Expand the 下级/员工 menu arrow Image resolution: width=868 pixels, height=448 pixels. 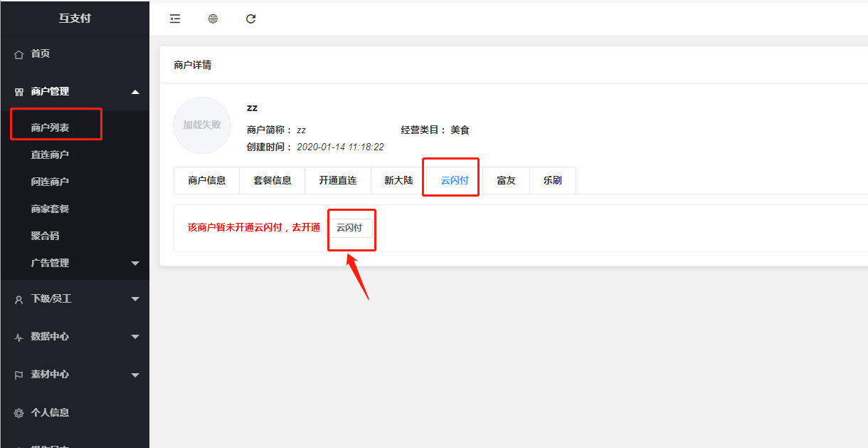coord(135,299)
